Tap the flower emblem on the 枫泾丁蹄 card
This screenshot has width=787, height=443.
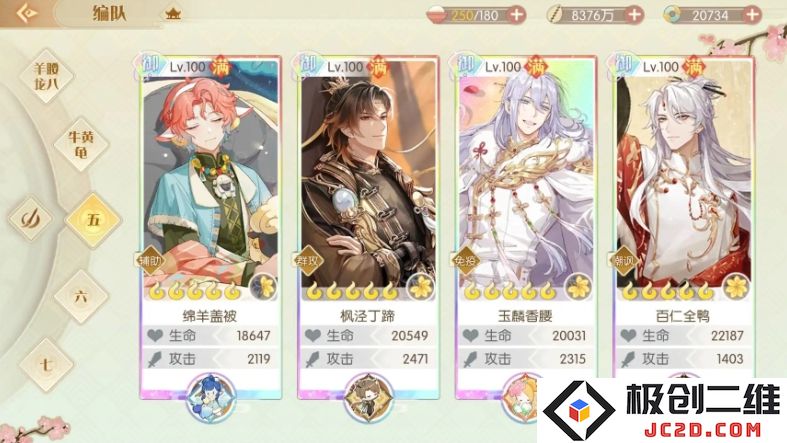point(421,286)
